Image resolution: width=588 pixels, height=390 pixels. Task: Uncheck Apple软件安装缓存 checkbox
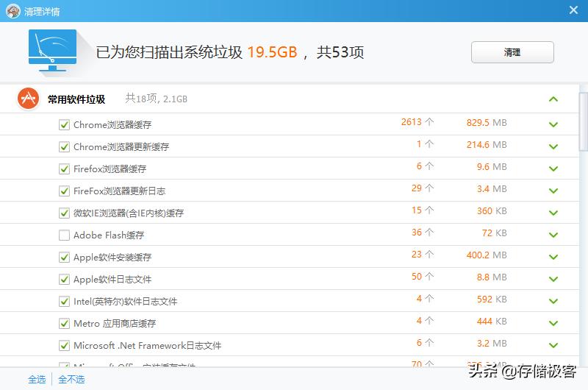(x=64, y=257)
